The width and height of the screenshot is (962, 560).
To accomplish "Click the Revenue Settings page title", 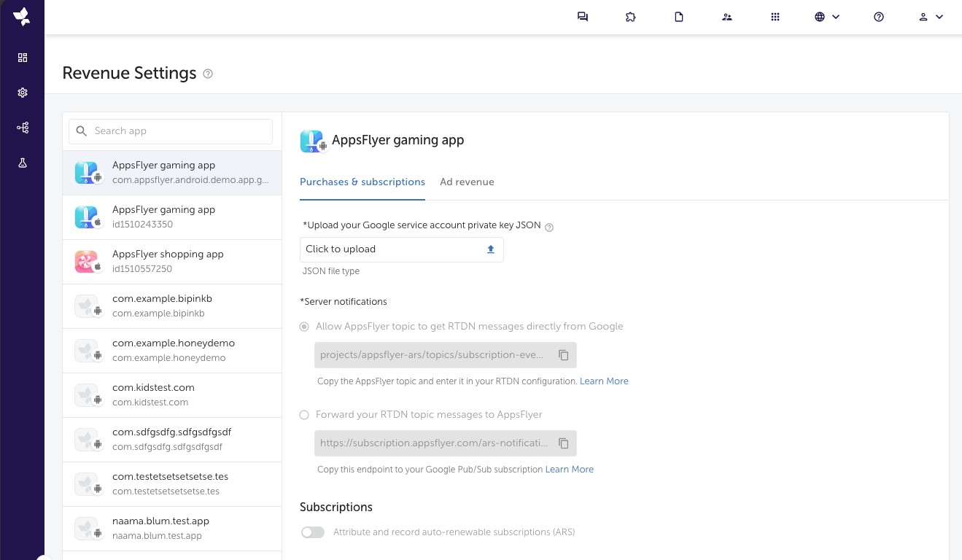I will [x=130, y=73].
